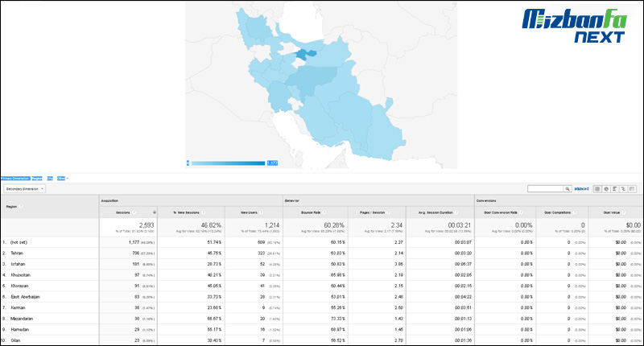Click the help icon beside the Region header
644x346 pixels.
coord(21,206)
